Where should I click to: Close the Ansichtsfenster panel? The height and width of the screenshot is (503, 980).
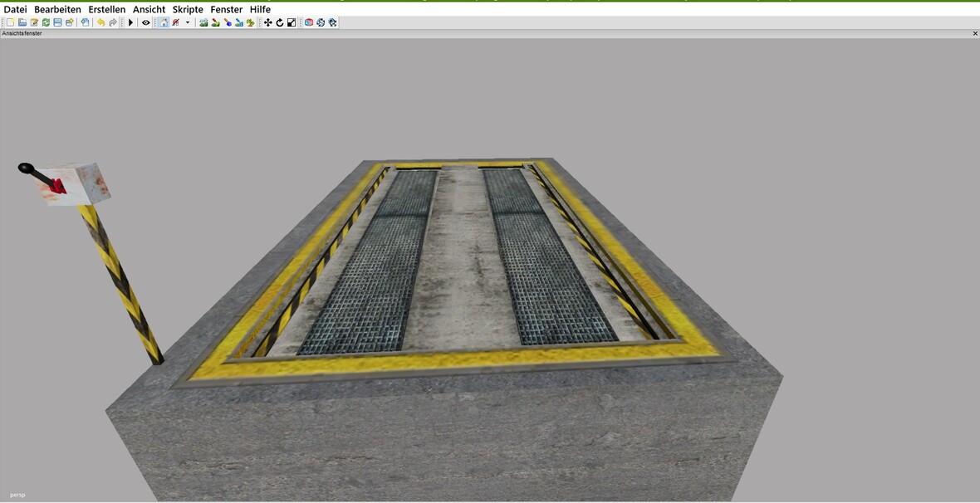975,33
